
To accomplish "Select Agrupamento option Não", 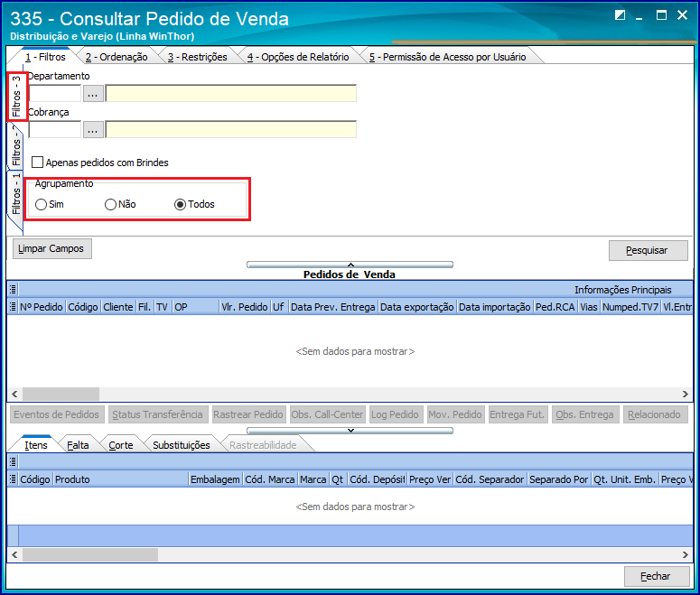I will [x=110, y=204].
